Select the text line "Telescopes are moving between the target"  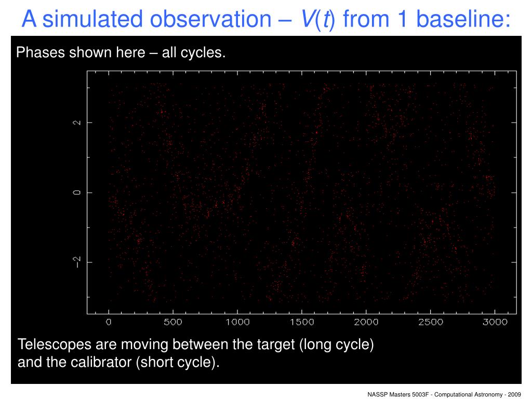point(196,344)
